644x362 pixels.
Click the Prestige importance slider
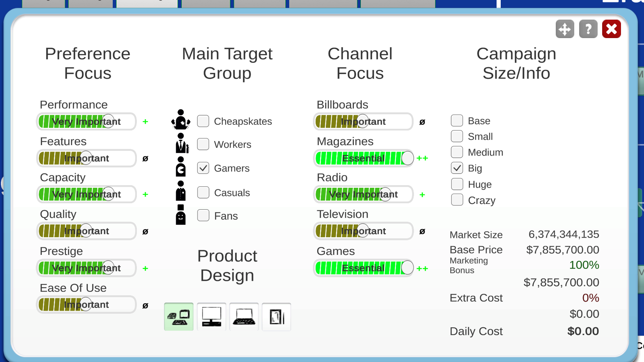click(x=86, y=268)
